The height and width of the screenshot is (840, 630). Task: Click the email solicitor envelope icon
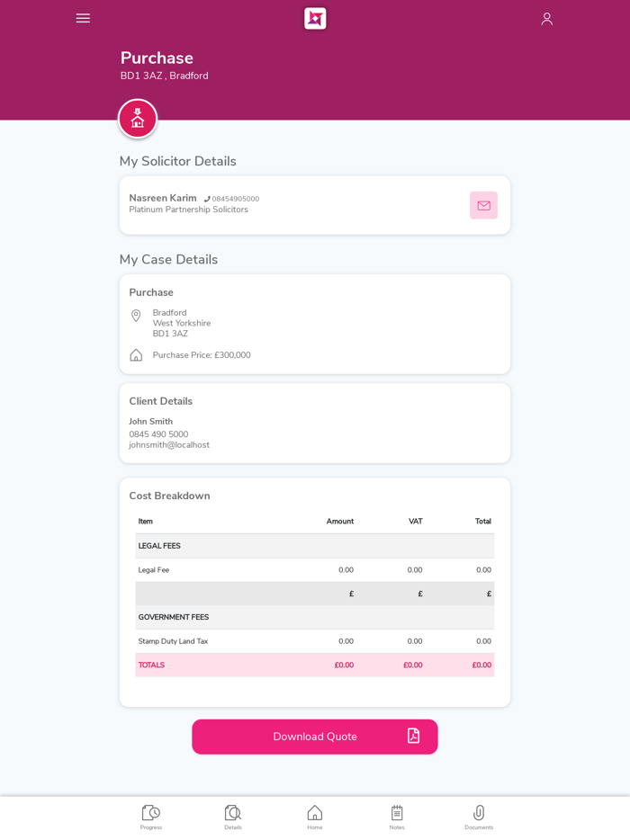point(483,205)
